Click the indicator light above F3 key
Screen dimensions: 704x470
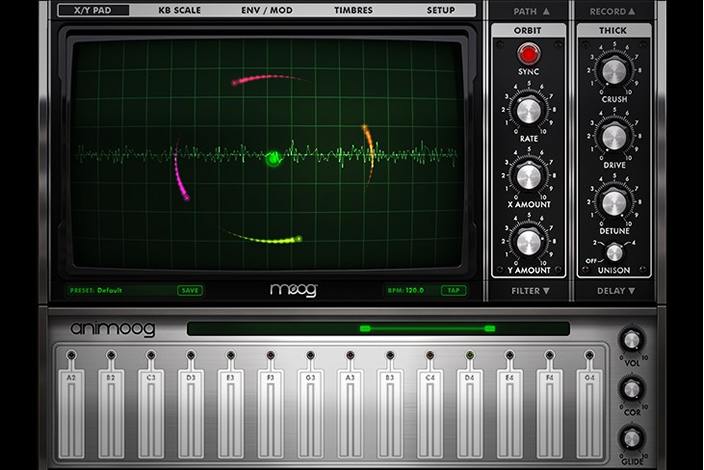pyautogui.click(x=270, y=355)
